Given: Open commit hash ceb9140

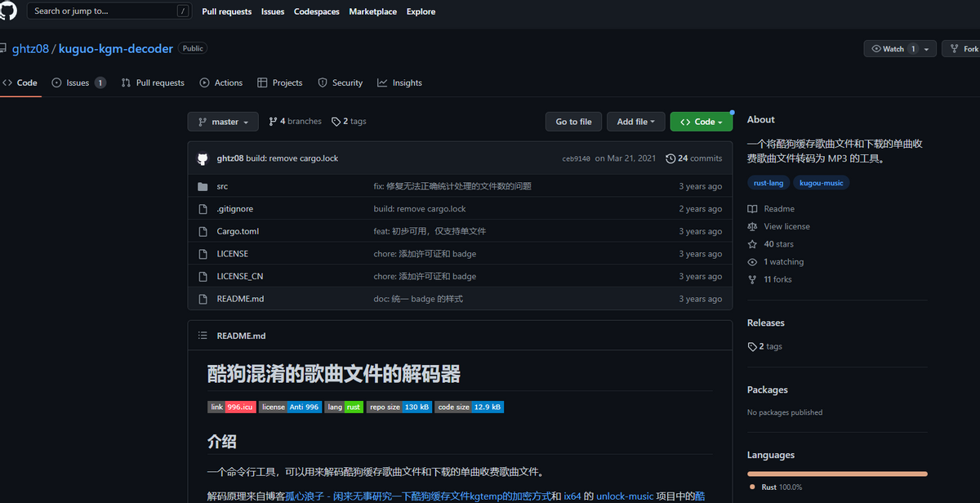Looking at the screenshot, I should (x=577, y=158).
